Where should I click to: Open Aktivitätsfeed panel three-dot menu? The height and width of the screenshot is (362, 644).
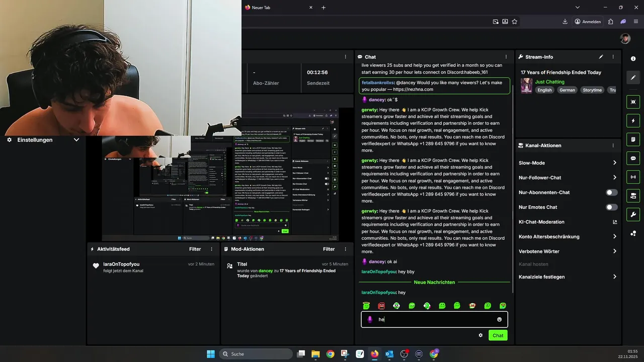211,249
